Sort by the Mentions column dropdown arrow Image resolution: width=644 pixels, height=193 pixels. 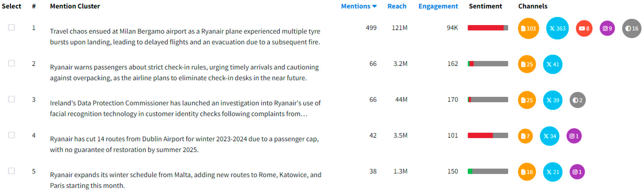(374, 6)
